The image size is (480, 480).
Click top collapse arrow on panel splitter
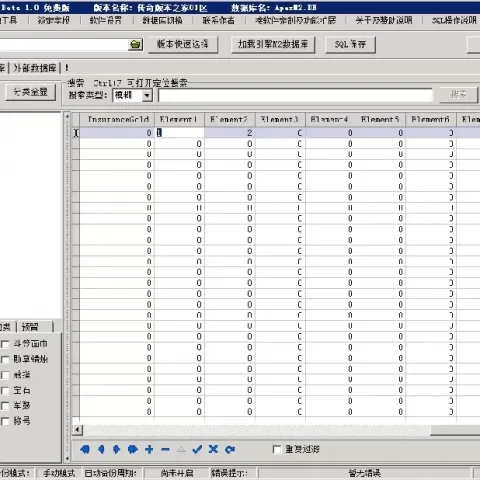67,117
